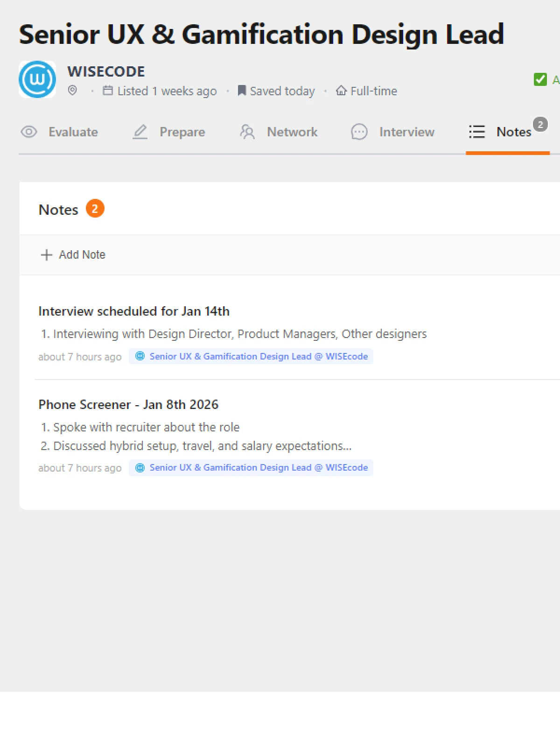560x747 pixels.
Task: Go to the Interview tab
Action: pyautogui.click(x=392, y=132)
